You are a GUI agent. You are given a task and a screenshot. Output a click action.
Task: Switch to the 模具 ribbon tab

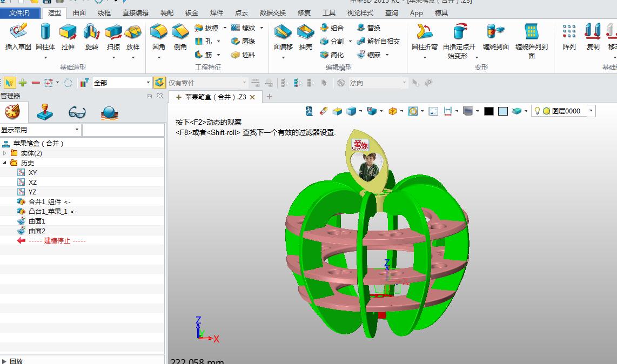(441, 13)
